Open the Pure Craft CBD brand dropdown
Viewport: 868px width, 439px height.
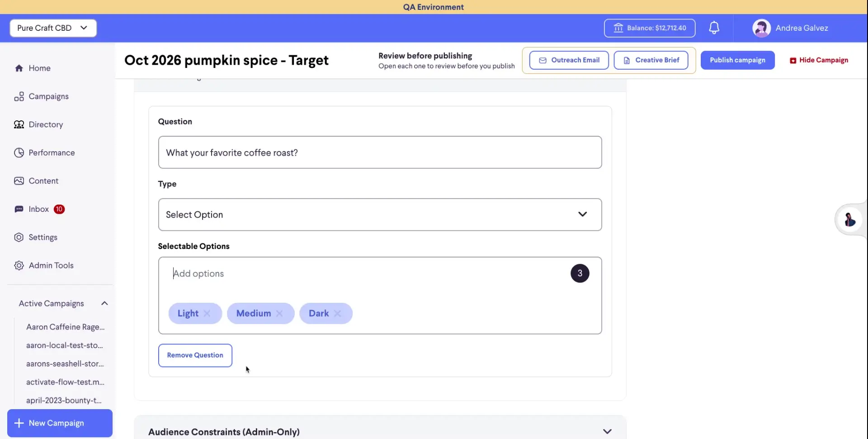[x=53, y=28]
